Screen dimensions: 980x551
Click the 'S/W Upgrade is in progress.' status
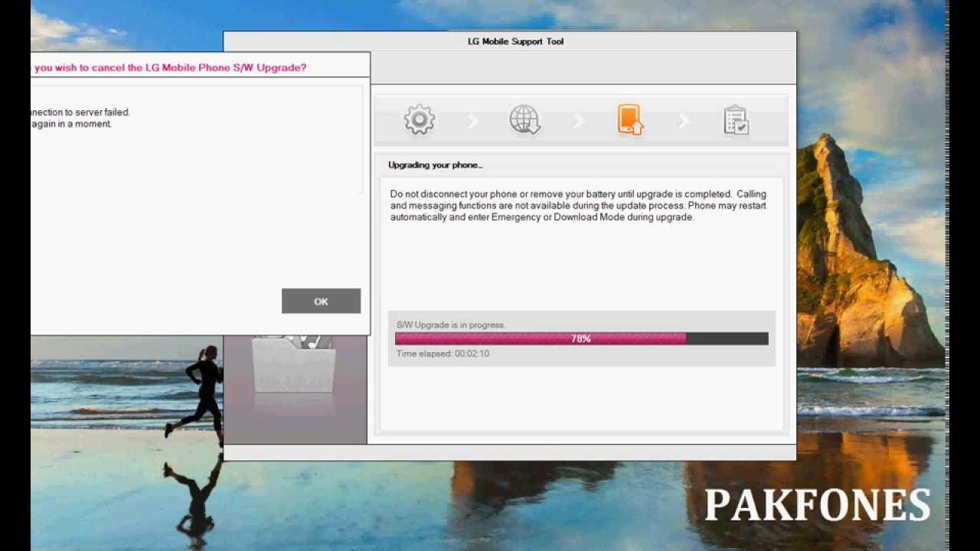click(x=451, y=325)
